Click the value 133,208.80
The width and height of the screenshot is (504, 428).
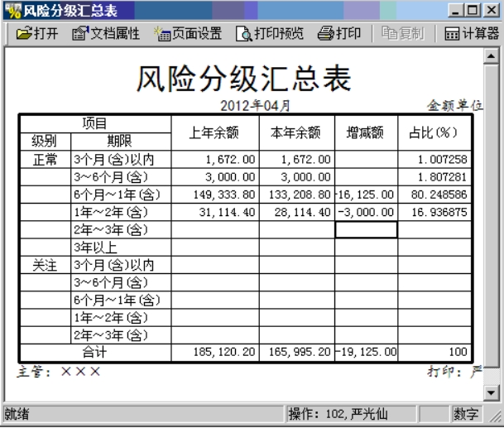[x=300, y=195]
